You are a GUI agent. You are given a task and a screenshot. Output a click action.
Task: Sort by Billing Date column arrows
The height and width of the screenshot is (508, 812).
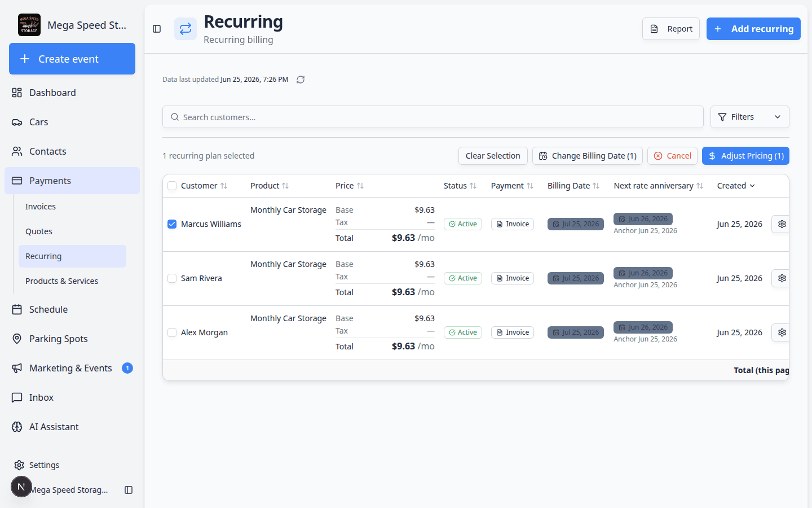tap(596, 186)
